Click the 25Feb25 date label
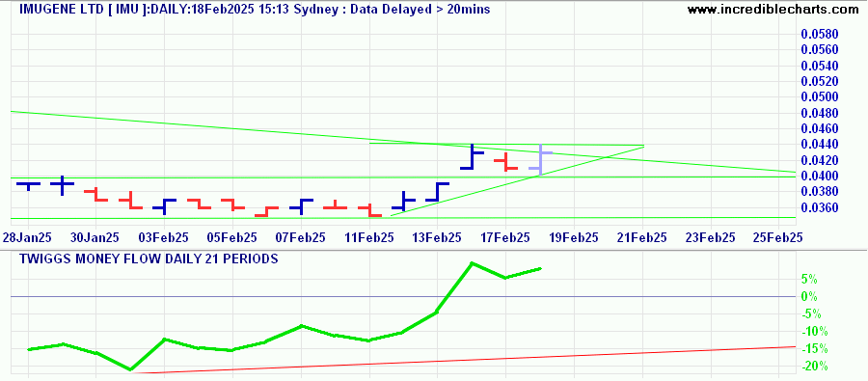 click(778, 237)
